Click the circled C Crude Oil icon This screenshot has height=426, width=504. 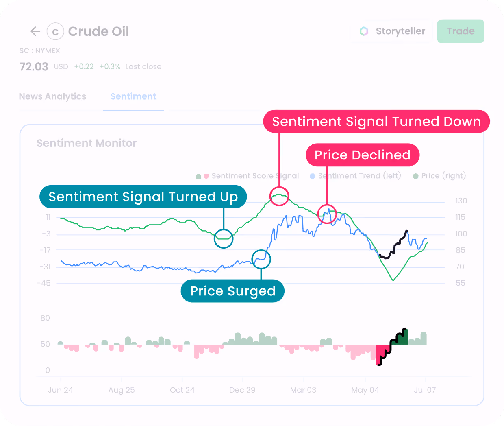[55, 31]
